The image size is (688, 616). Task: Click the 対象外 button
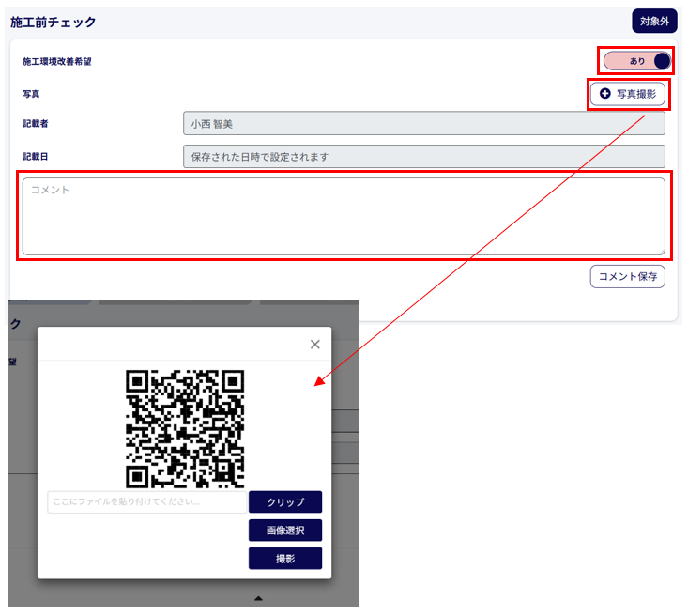click(654, 21)
